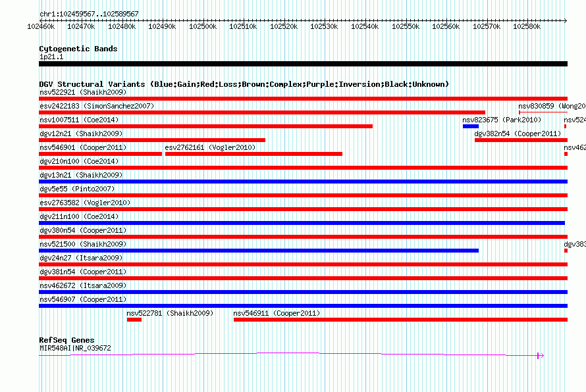Open esv2763582 (Vogler2010) label

(85, 203)
